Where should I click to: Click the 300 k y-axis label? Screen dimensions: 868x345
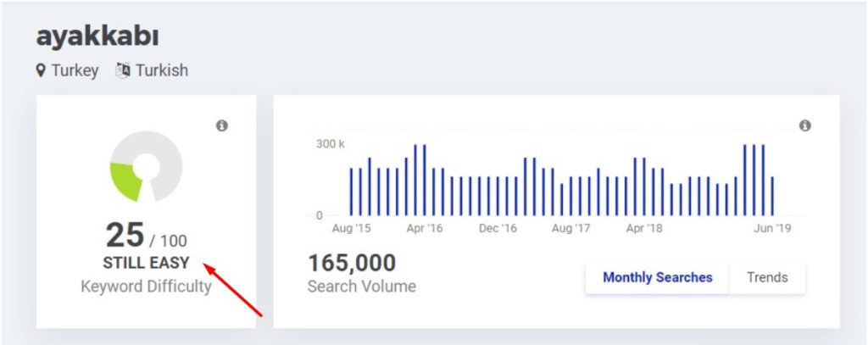[330, 144]
